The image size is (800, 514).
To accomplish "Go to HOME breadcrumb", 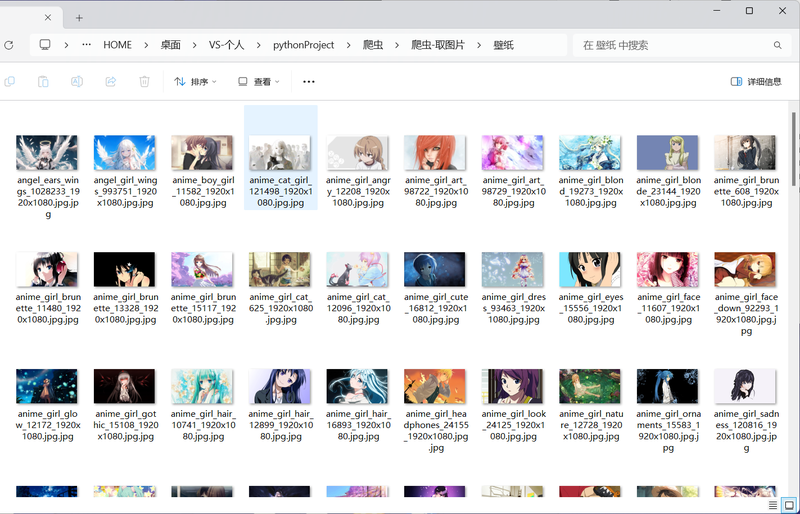I will [117, 45].
